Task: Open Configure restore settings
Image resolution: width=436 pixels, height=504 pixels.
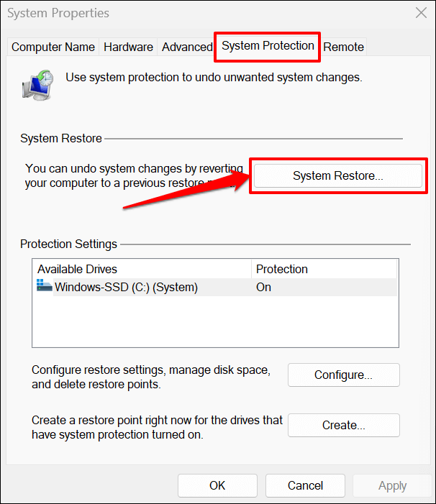Action: 343,375
